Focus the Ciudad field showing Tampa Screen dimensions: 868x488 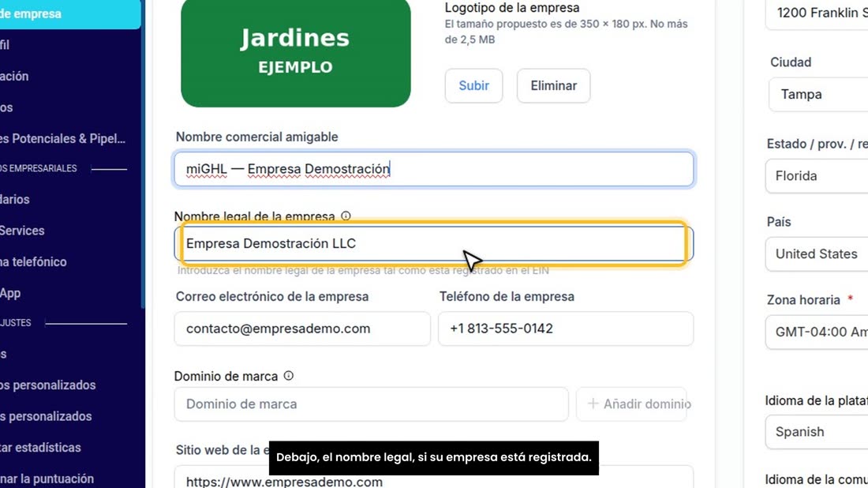818,94
